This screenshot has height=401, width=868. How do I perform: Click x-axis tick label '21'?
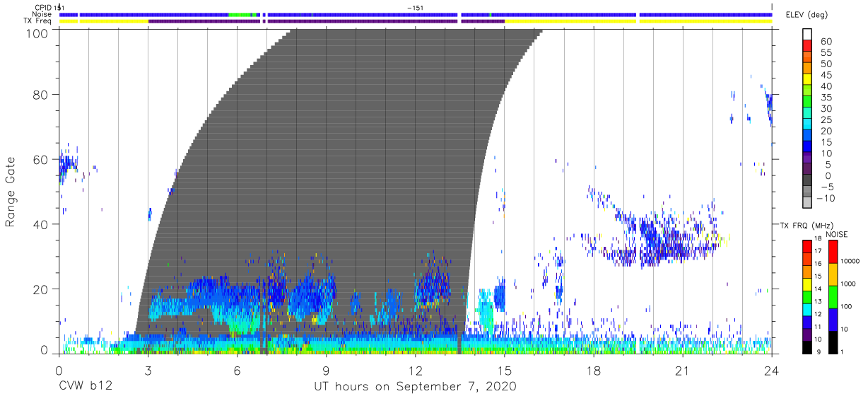point(683,370)
